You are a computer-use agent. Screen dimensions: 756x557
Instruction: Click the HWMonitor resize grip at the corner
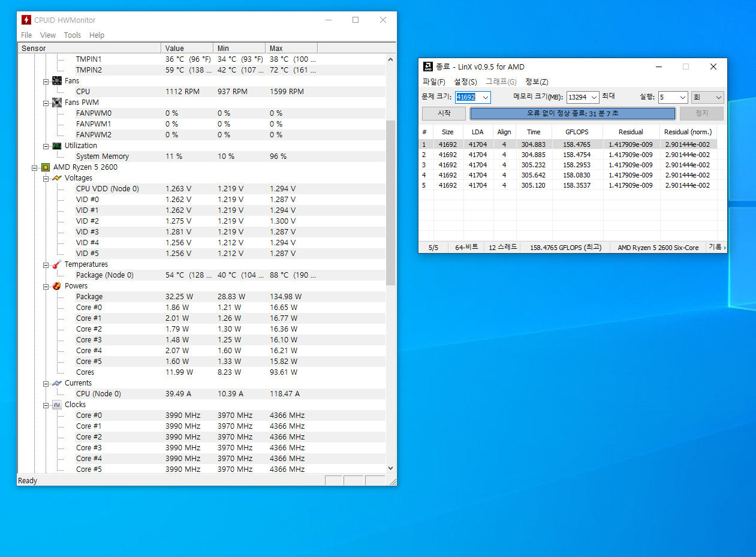(392, 481)
